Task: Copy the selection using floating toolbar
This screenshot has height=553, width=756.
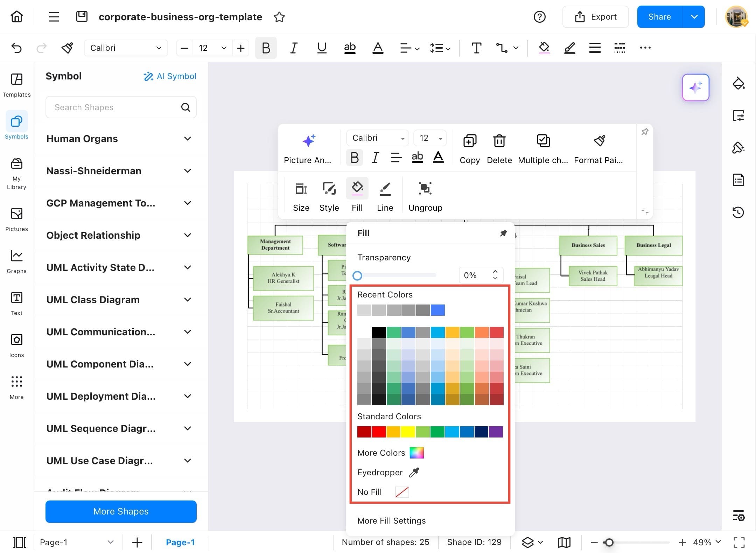Action: [469, 147]
